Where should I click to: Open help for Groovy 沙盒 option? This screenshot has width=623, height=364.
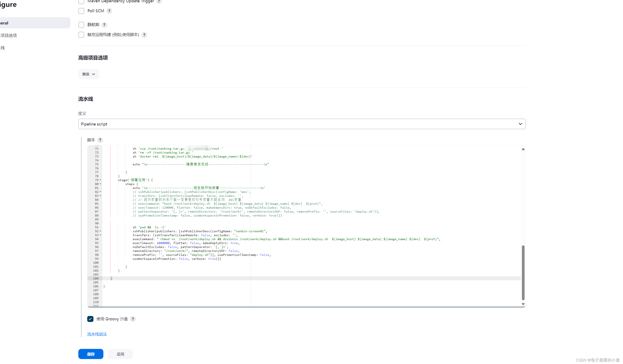point(133,319)
